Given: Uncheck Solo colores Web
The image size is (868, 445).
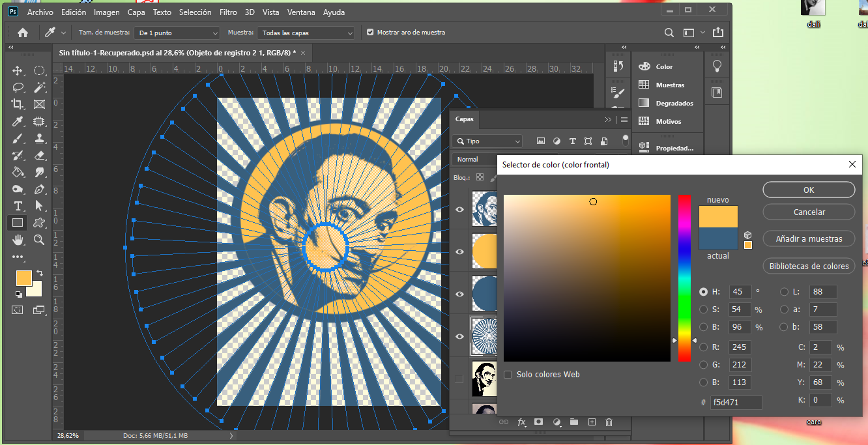Looking at the screenshot, I should pos(508,374).
